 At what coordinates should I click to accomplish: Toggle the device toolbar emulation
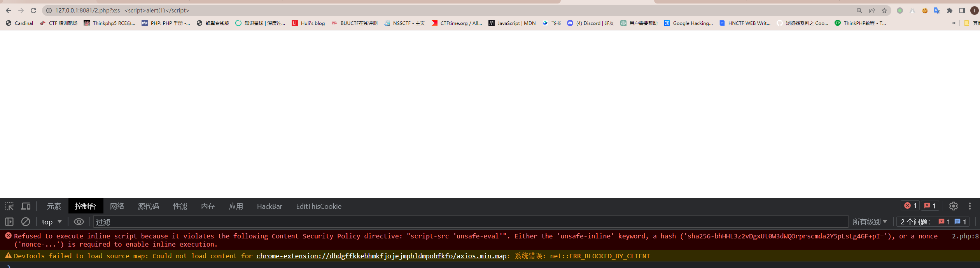[x=26, y=206]
